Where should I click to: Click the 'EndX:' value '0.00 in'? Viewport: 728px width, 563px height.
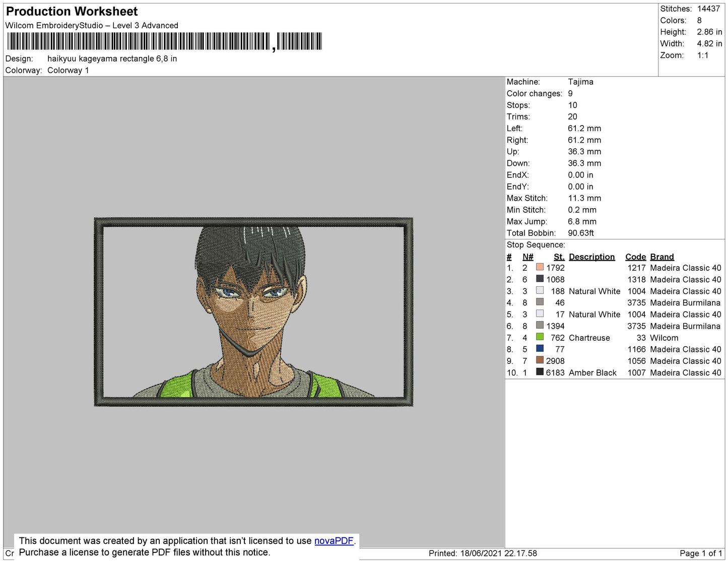point(580,175)
